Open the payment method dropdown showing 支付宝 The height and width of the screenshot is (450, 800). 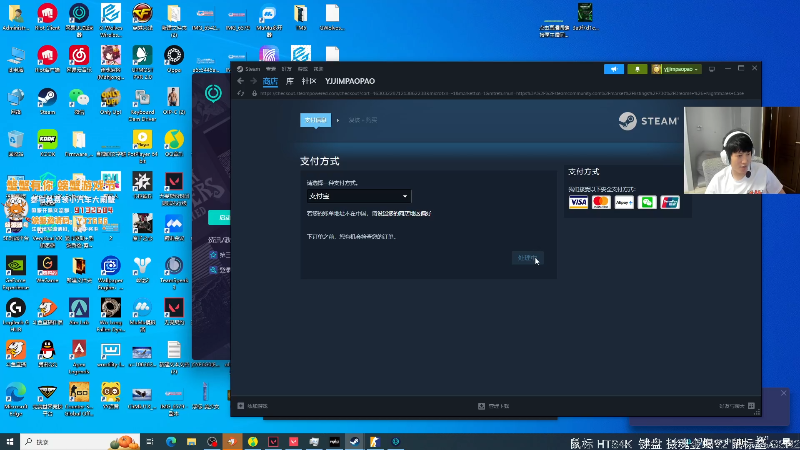(x=359, y=196)
